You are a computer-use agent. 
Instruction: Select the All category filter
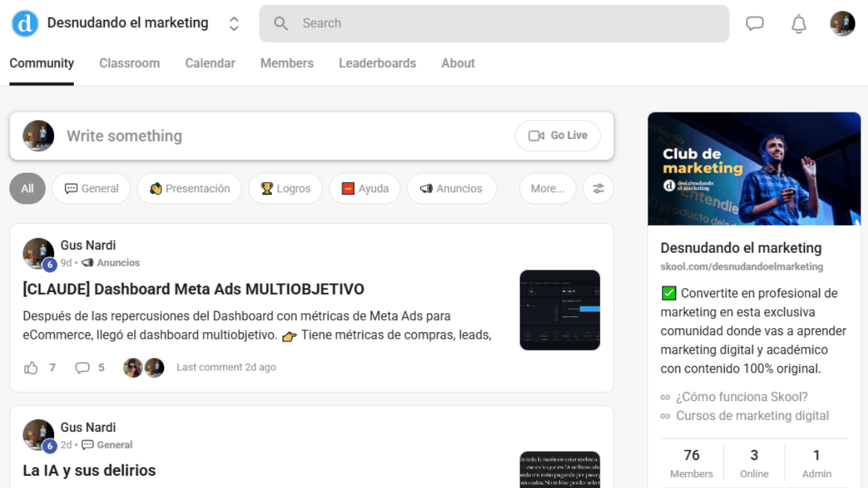click(27, 188)
